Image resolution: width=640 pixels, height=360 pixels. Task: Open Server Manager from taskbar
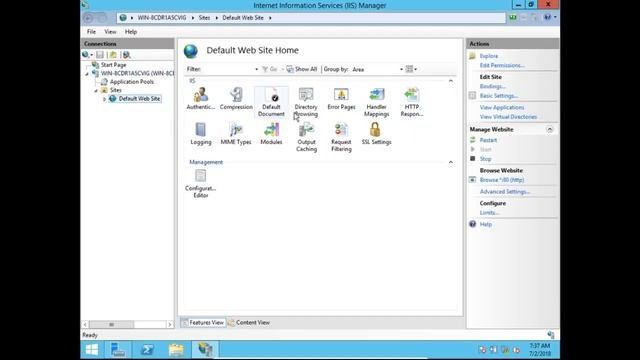118,350
